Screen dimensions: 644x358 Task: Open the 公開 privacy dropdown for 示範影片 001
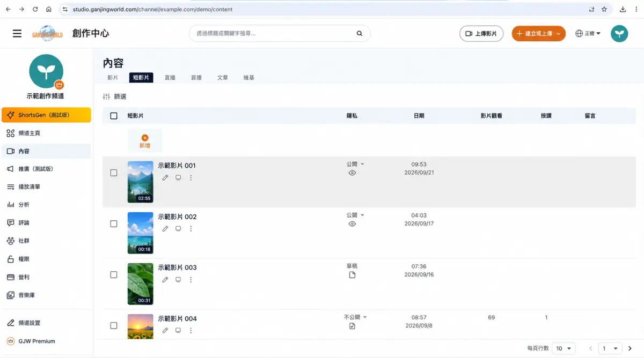(x=355, y=164)
